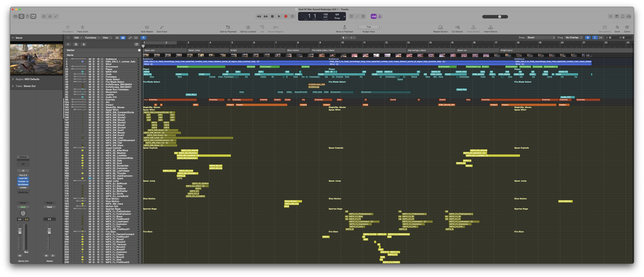Collapse the Spear Explode track stack

pyautogui.click(x=75, y=148)
